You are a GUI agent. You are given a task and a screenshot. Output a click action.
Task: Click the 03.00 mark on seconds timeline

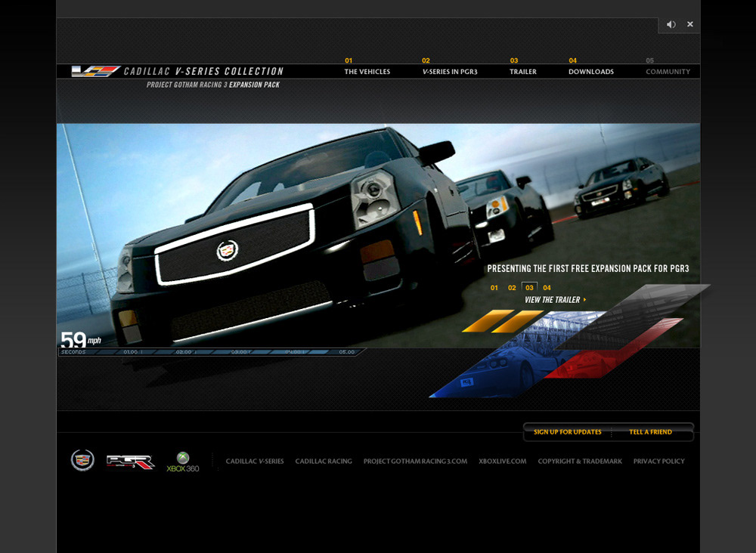click(x=240, y=352)
